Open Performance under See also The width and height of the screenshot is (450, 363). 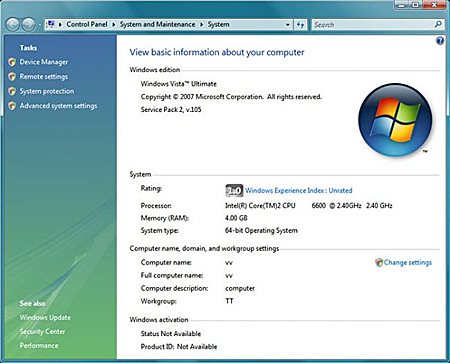click(39, 346)
